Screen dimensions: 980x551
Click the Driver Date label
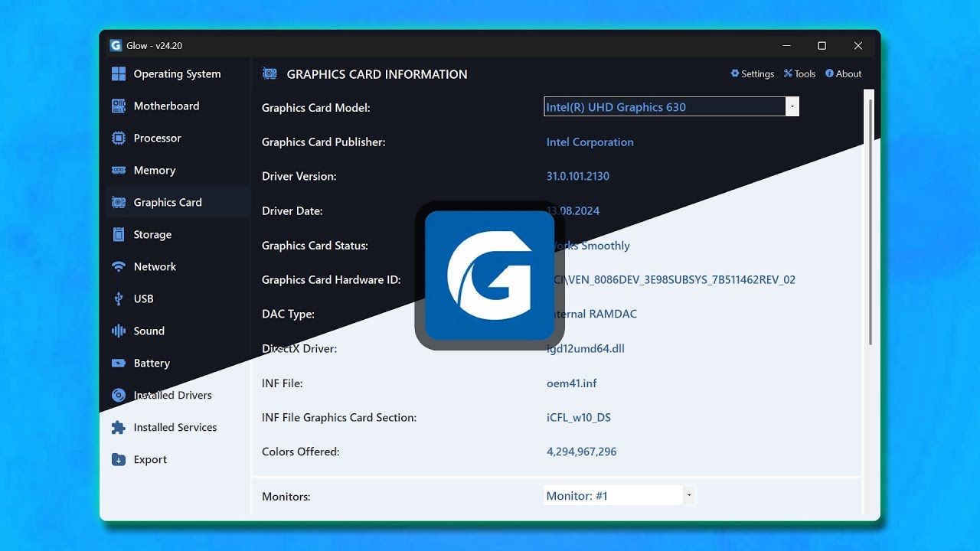[x=292, y=210]
